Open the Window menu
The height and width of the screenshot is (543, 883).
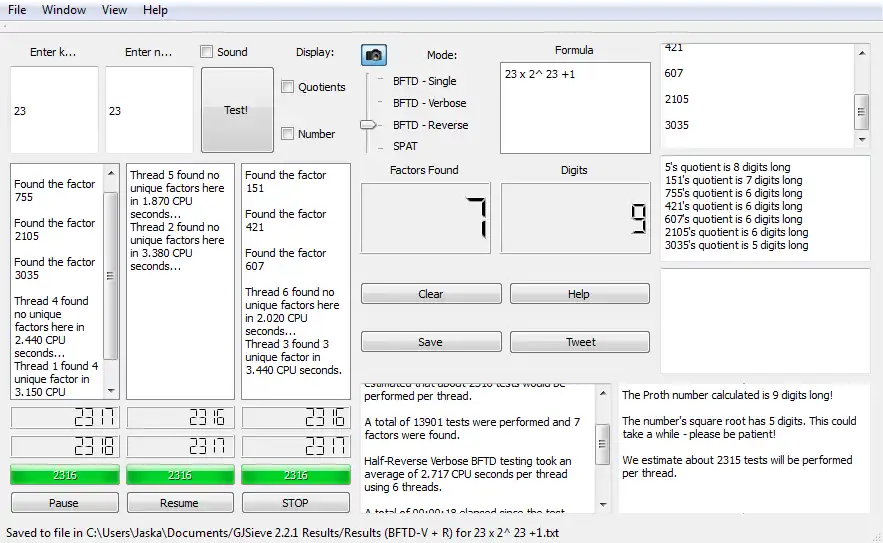tap(64, 10)
